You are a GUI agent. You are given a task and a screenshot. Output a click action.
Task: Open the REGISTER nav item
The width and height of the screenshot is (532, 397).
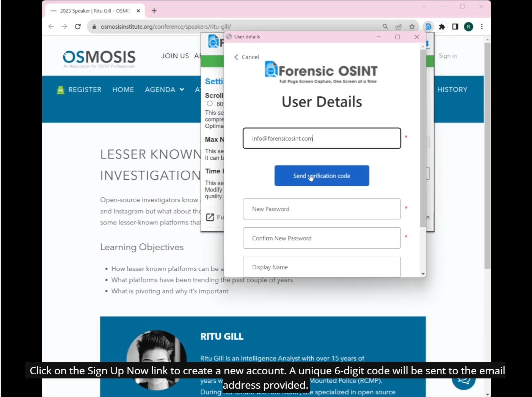pyautogui.click(x=79, y=89)
